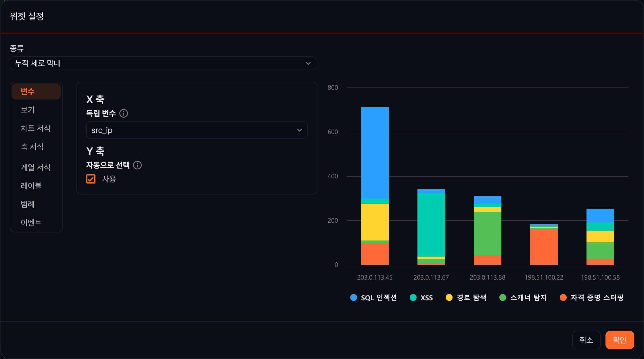Toggle 자격 증명 스터핑 legend orange swatch
This screenshot has width=644, height=359.
[563, 297]
